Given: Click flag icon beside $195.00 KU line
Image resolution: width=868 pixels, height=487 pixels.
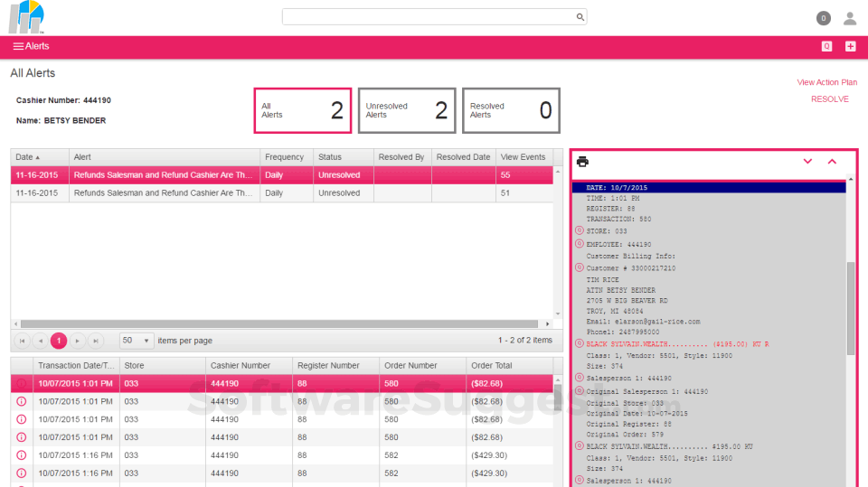Looking at the screenshot, I should (x=579, y=445).
